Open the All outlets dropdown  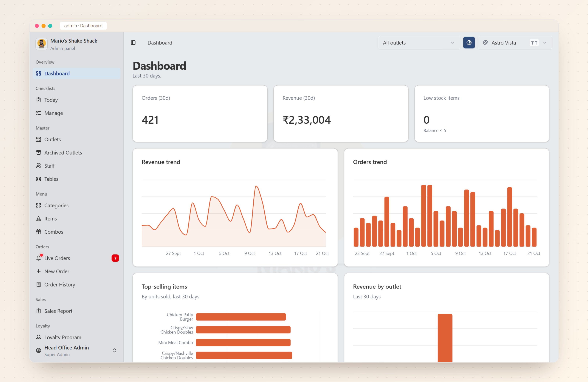pyautogui.click(x=419, y=43)
